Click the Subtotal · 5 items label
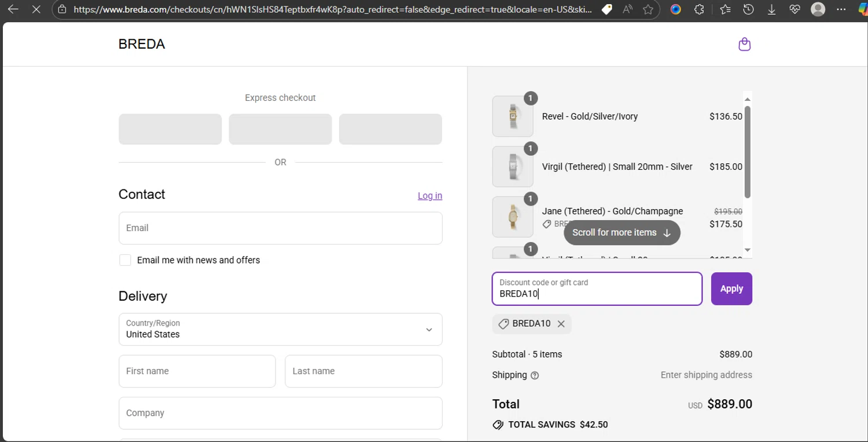Viewport: 868px width, 442px height. 527,355
